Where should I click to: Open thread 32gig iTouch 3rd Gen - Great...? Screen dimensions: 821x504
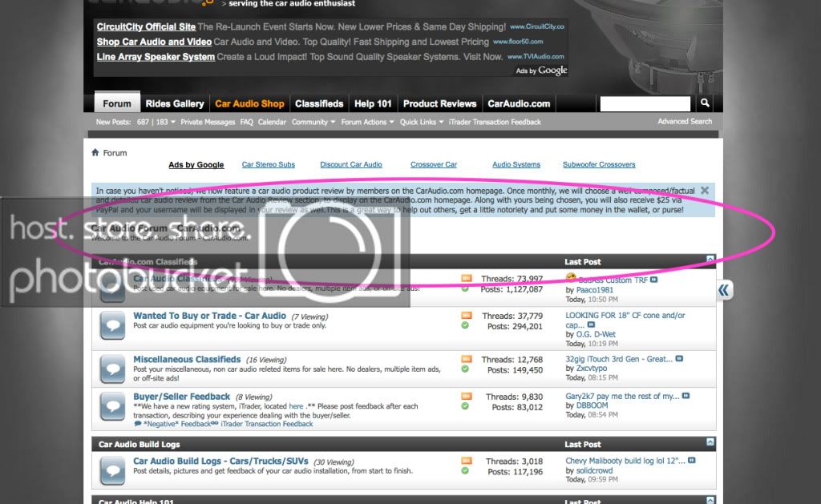(619, 359)
